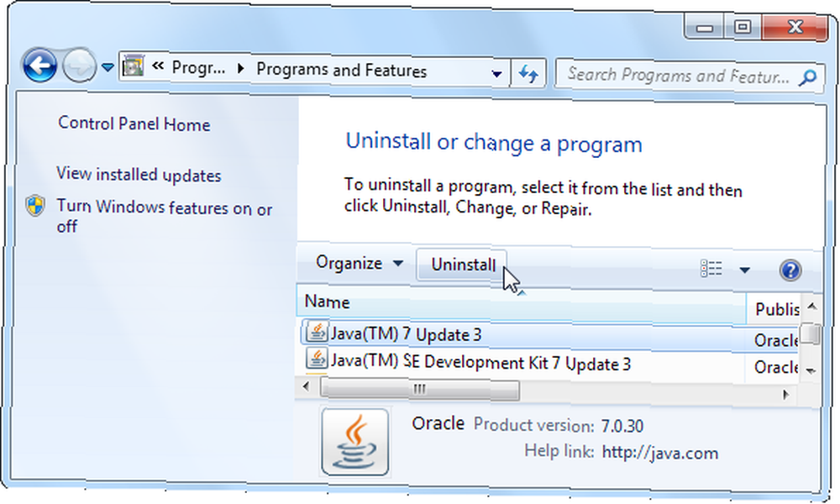Image resolution: width=840 pixels, height=504 pixels.
Task: Click the double chevron in the address bar
Action: tap(158, 66)
